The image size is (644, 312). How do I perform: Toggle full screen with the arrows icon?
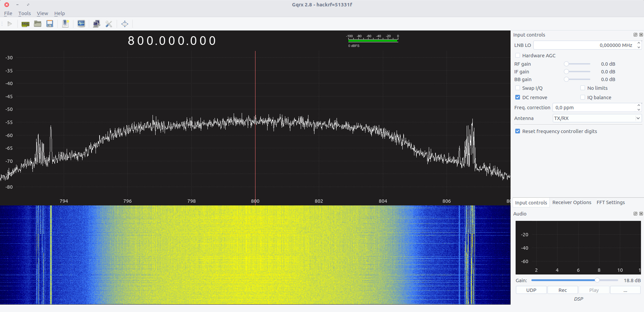tap(125, 24)
